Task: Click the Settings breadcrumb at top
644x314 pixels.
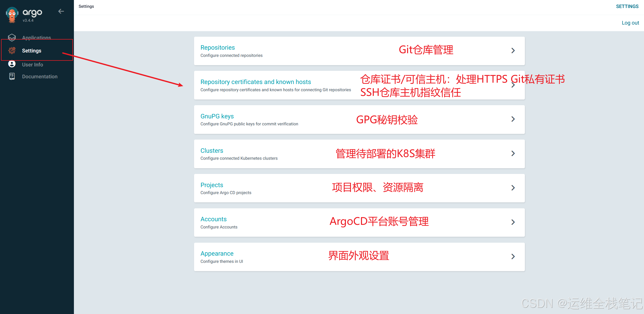Action: point(86,6)
